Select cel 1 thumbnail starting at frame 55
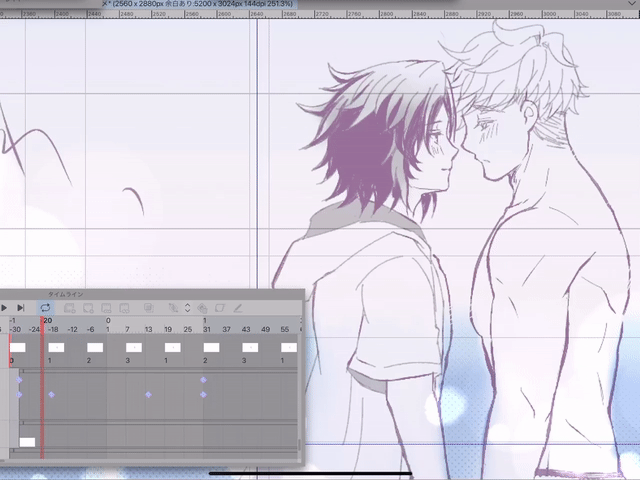 coord(289,347)
